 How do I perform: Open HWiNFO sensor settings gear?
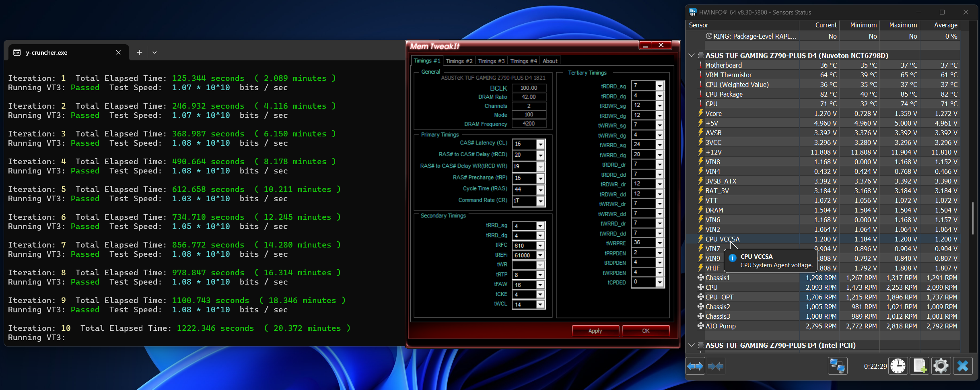941,366
